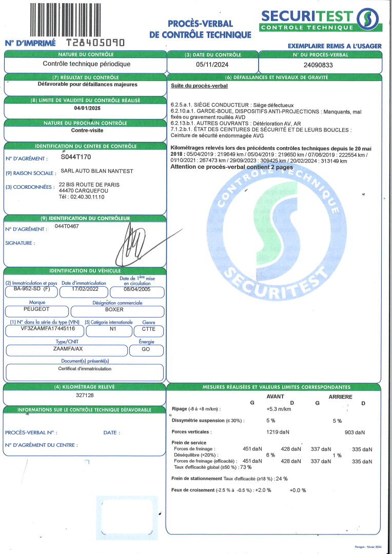The width and height of the screenshot is (392, 554).
Task: Click the front brake imbalance 6 %
Action: [x=270, y=455]
